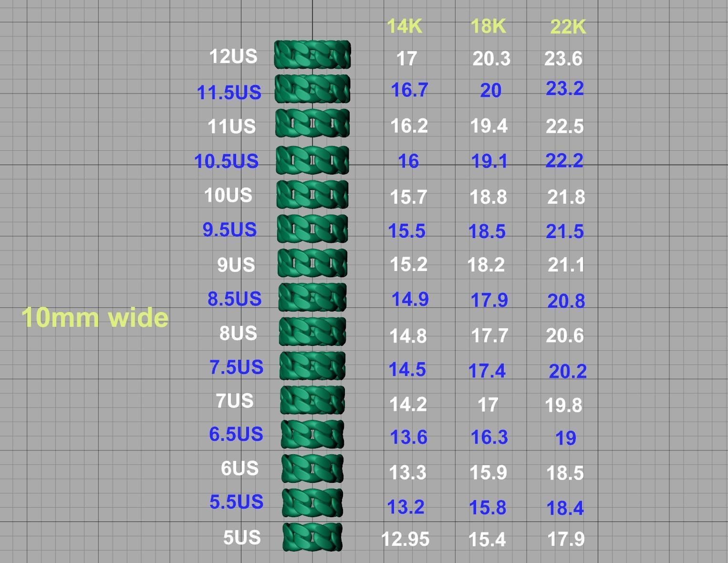Click the 19.8 weight value
The width and height of the screenshot is (728, 563).
coord(563,405)
